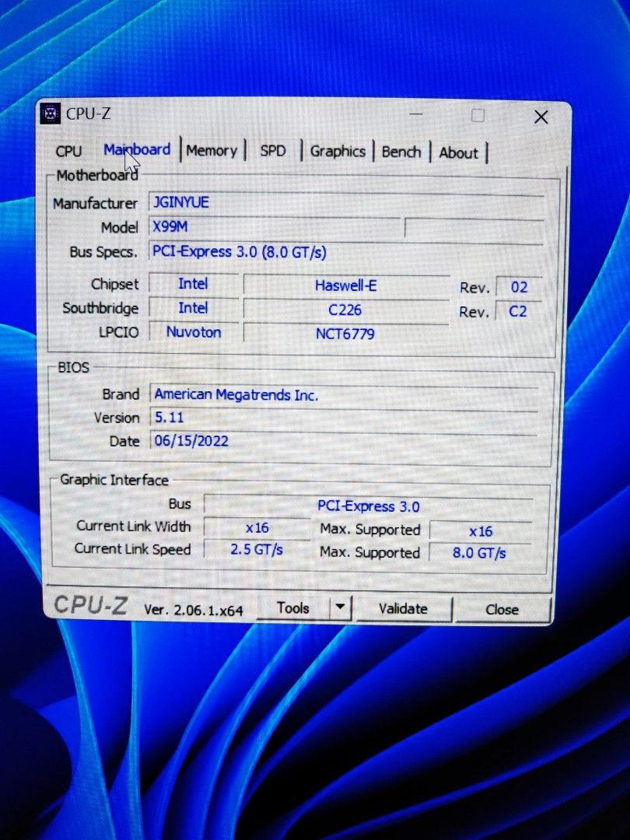Click the Validate button
630x840 pixels.
[404, 609]
